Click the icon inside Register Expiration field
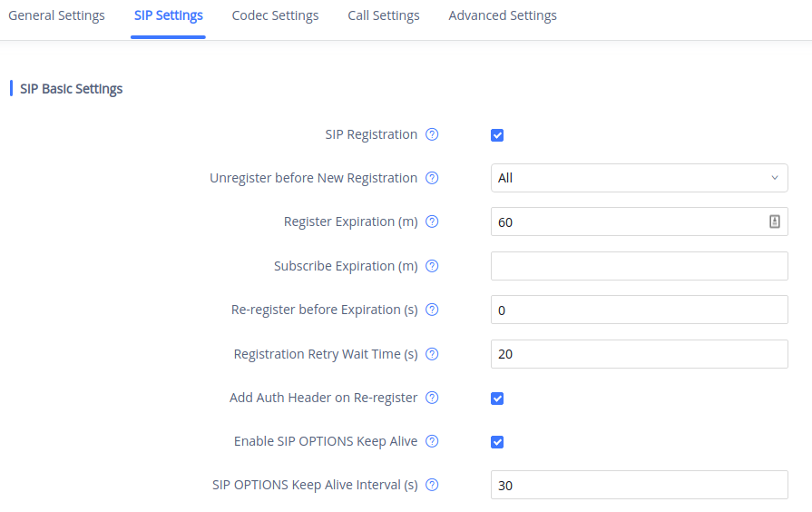 (x=775, y=222)
